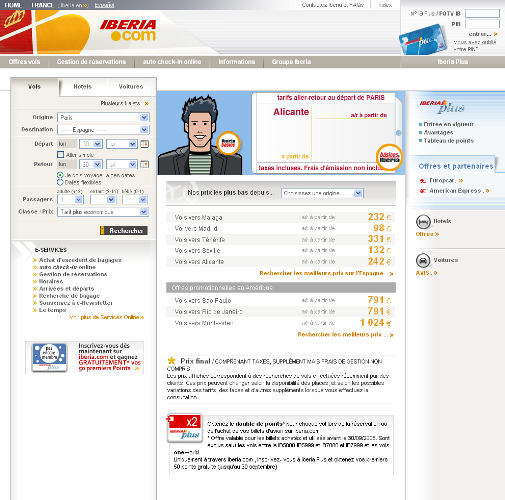505x500 pixels.
Task: Click the Adelgas Iberia round badge
Action: [x=389, y=157]
